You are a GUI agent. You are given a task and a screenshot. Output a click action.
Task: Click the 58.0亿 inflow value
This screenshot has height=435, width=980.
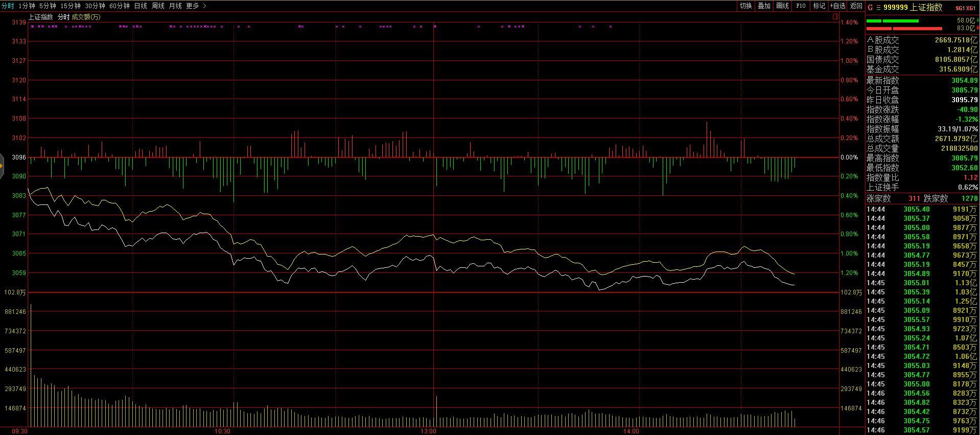[966, 20]
